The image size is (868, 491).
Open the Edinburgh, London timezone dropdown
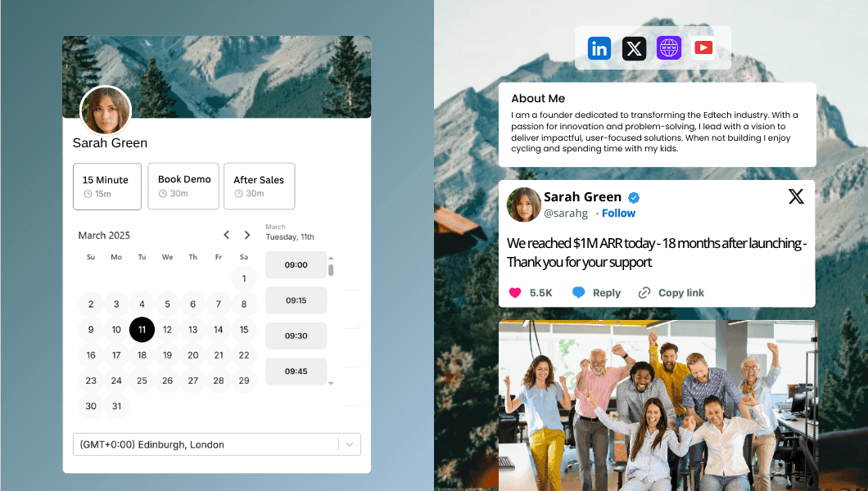(x=350, y=444)
